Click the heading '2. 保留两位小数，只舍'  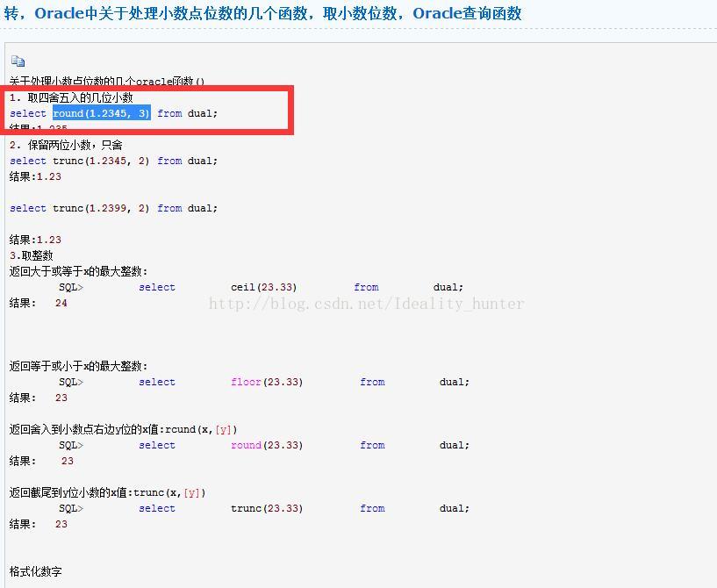pyautogui.click(x=66, y=145)
